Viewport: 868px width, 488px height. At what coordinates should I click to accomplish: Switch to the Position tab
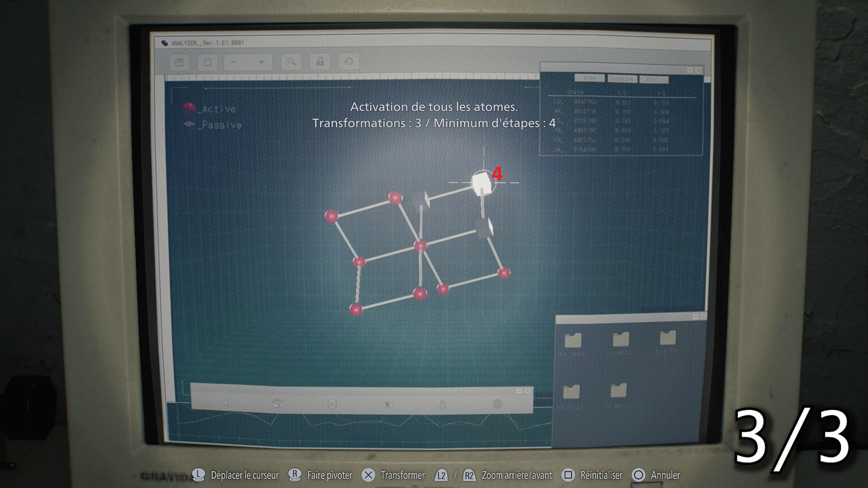click(x=622, y=79)
